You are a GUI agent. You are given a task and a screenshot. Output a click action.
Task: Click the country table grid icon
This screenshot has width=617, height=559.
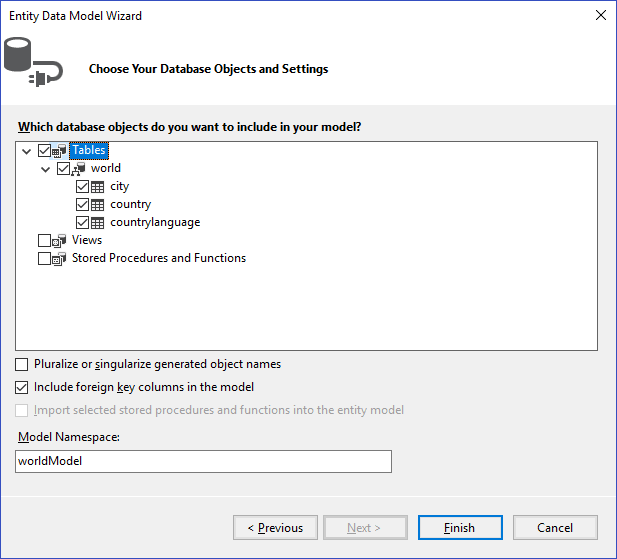[98, 205]
